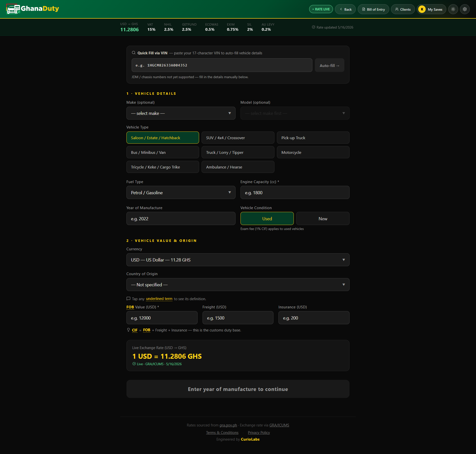Click Enter year of manufacture to continue button
This screenshot has height=454, width=476.
(238, 389)
